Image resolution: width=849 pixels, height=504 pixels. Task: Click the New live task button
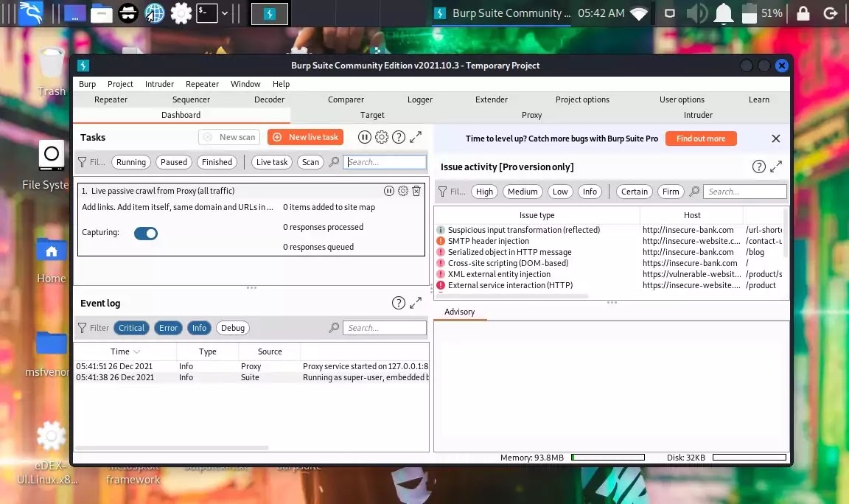coord(306,138)
